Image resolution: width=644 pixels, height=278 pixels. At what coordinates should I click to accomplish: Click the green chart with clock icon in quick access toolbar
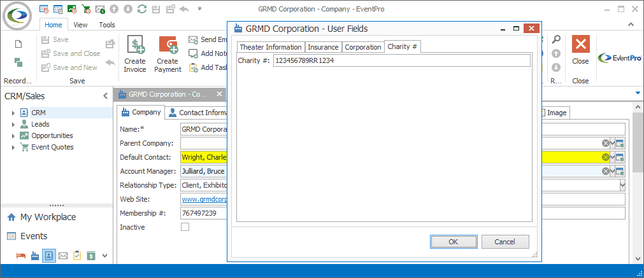pyautogui.click(x=72, y=9)
